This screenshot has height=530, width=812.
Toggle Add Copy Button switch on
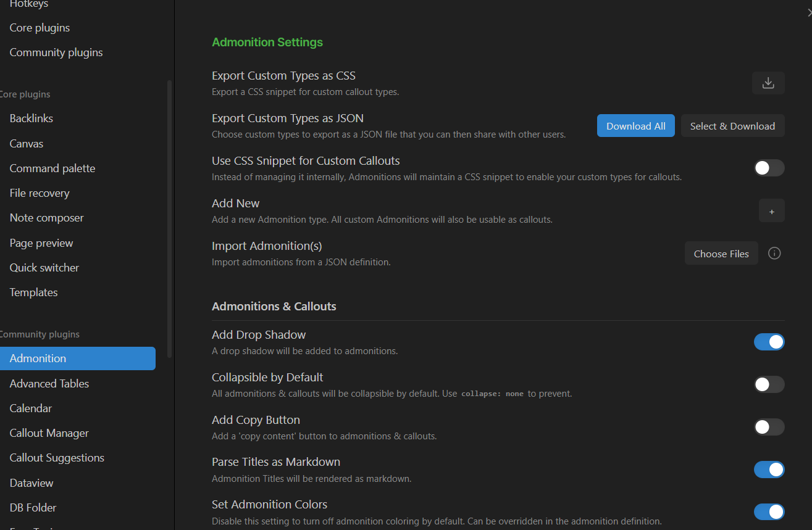(x=769, y=427)
